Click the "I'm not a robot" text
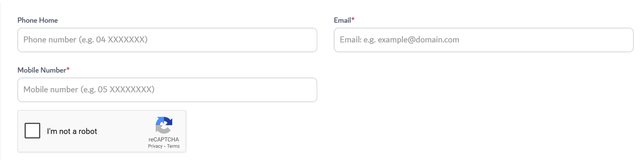The height and width of the screenshot is (160, 644). [72, 131]
